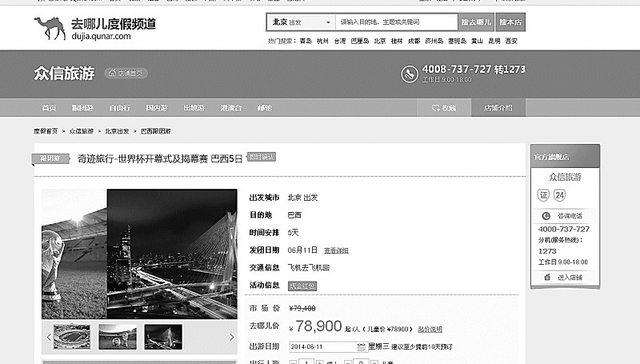Screen dimensions: 640x364
Task: Select hot search link 黄山
Action: click(x=477, y=41)
